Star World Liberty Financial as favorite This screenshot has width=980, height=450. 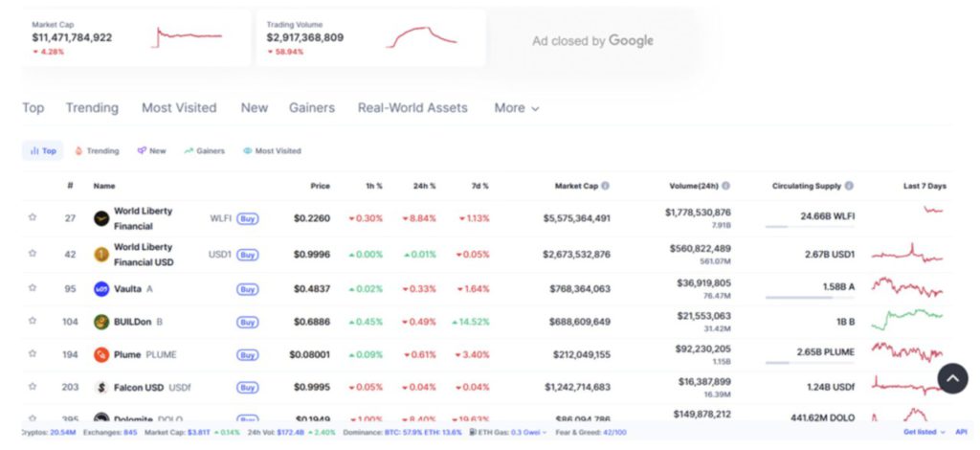[33, 218]
